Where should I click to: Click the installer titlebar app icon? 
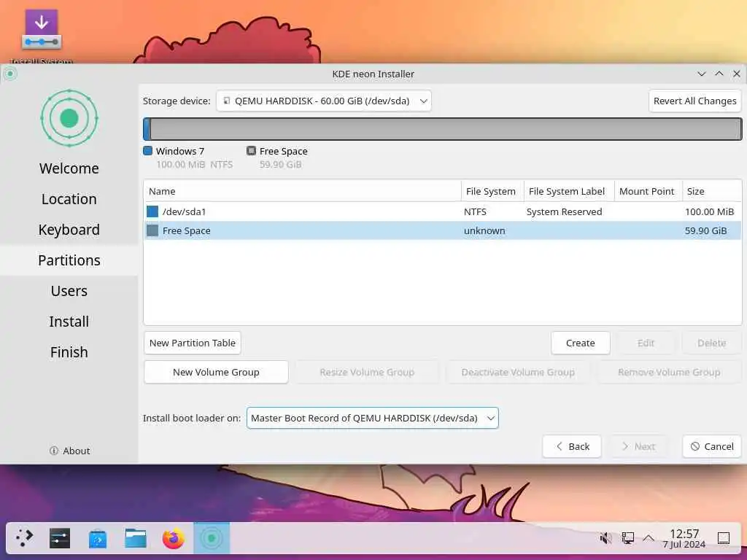pos(10,74)
